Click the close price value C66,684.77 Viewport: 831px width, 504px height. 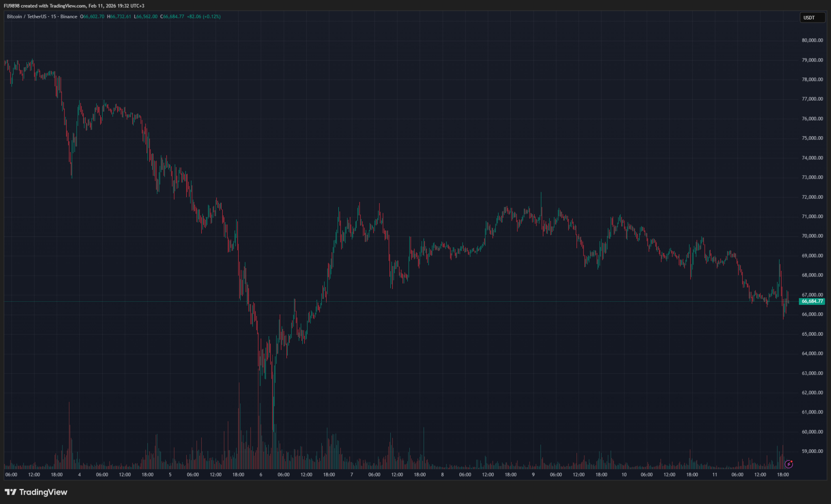[x=172, y=17]
